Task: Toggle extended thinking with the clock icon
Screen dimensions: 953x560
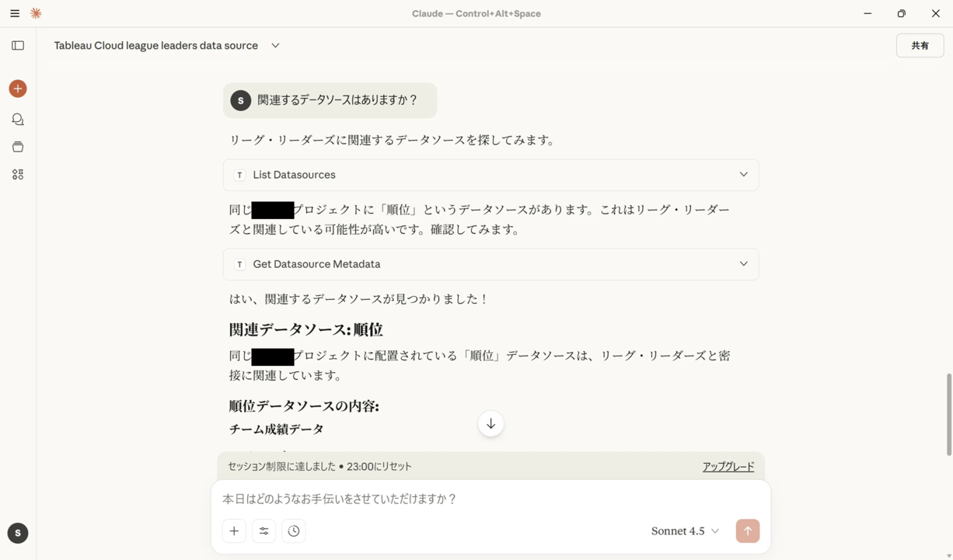Action: click(x=293, y=530)
